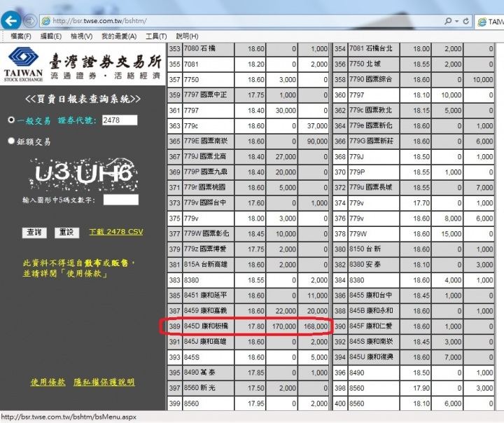
Task: Click the cell 779r 國票桃園
Action: point(209,187)
